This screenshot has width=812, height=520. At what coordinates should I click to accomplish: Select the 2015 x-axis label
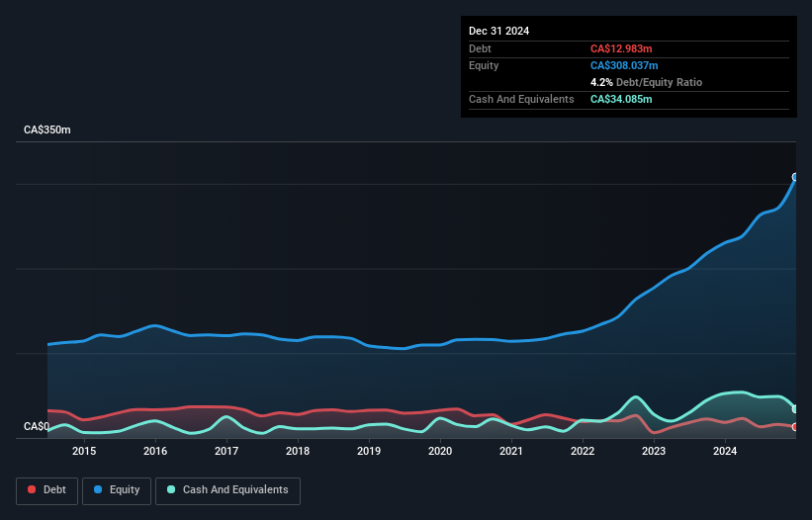click(84, 451)
